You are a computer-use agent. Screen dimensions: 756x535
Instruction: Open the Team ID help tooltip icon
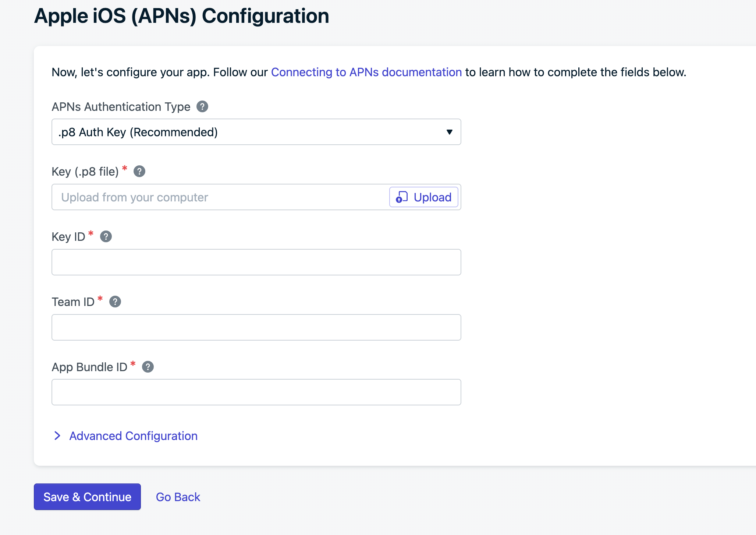pos(115,302)
